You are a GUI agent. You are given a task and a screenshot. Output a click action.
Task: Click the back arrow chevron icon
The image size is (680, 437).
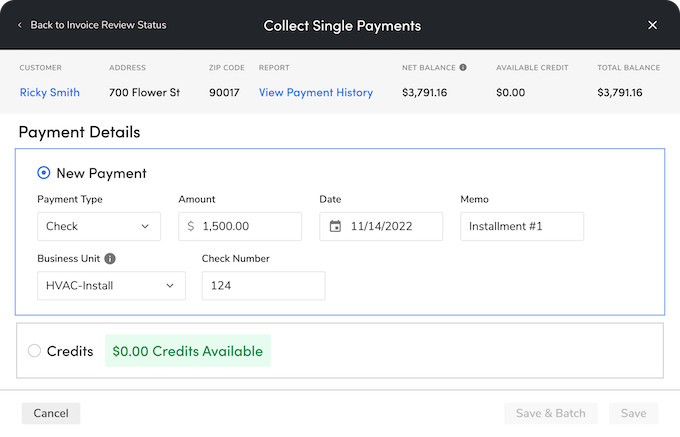click(19, 25)
